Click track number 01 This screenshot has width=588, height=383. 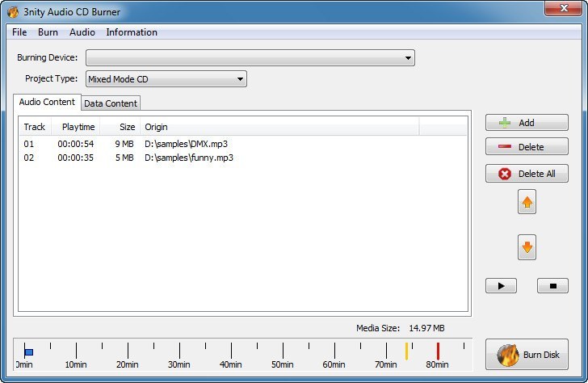(29, 144)
